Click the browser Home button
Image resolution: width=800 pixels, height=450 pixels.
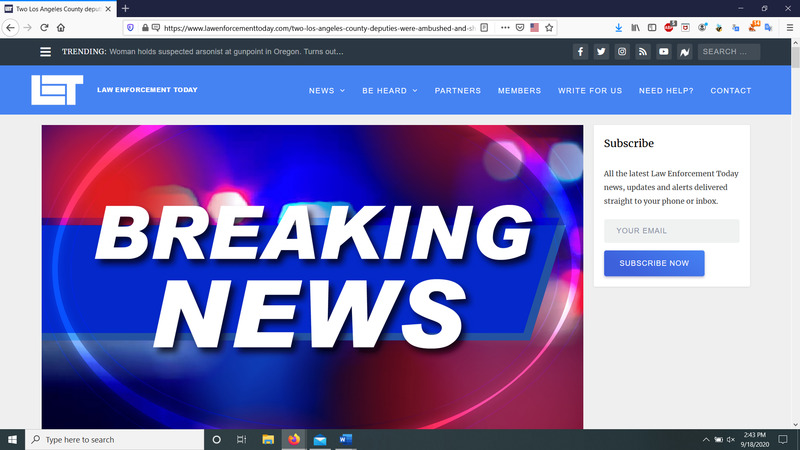(x=60, y=27)
